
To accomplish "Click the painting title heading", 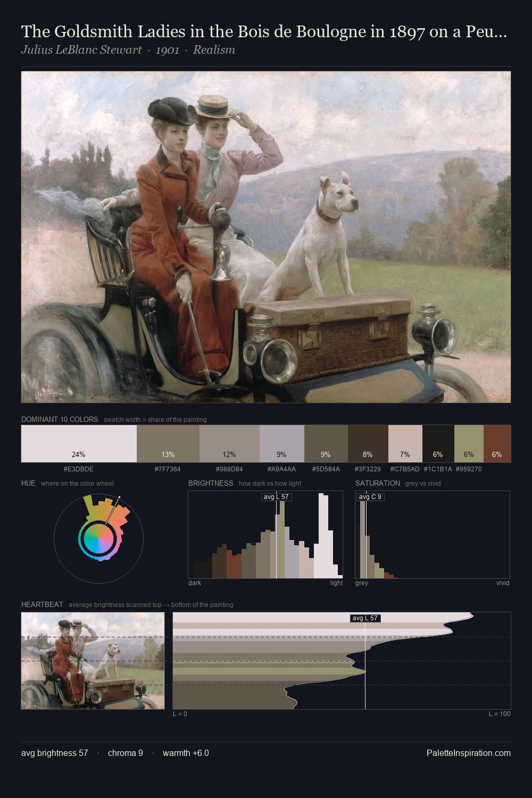I will pos(264,32).
